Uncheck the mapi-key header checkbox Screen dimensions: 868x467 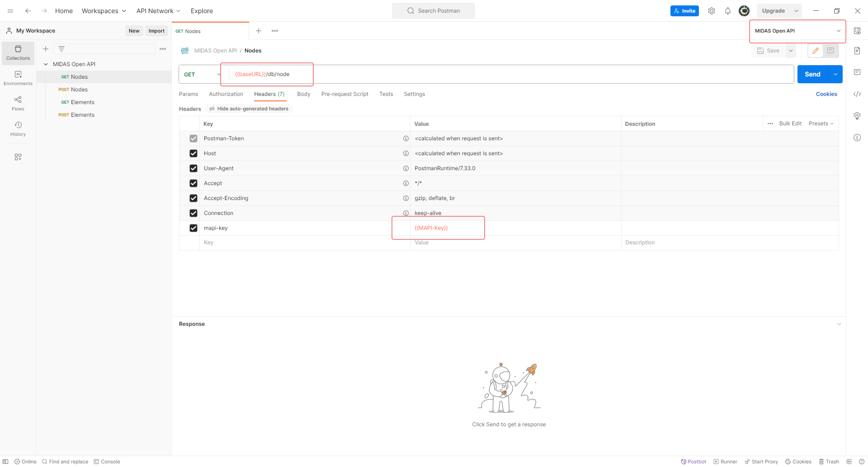point(193,228)
